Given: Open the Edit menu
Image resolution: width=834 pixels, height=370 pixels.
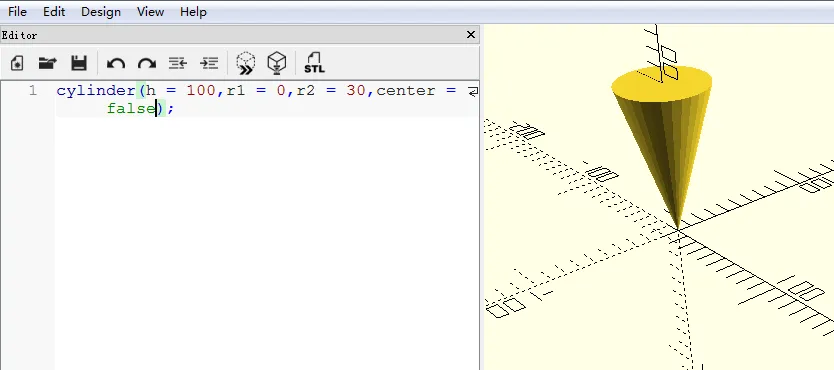Looking at the screenshot, I should [54, 12].
